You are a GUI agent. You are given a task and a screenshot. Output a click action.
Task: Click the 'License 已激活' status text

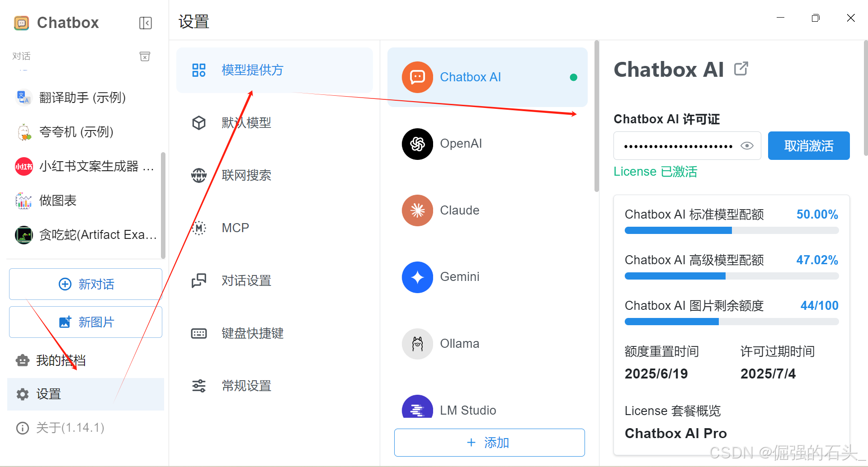pyautogui.click(x=655, y=172)
